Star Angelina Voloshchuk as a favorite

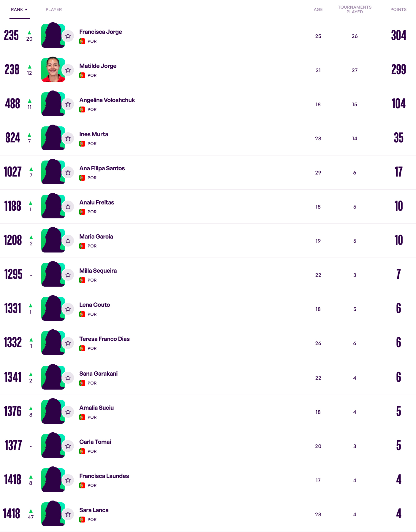click(x=68, y=104)
